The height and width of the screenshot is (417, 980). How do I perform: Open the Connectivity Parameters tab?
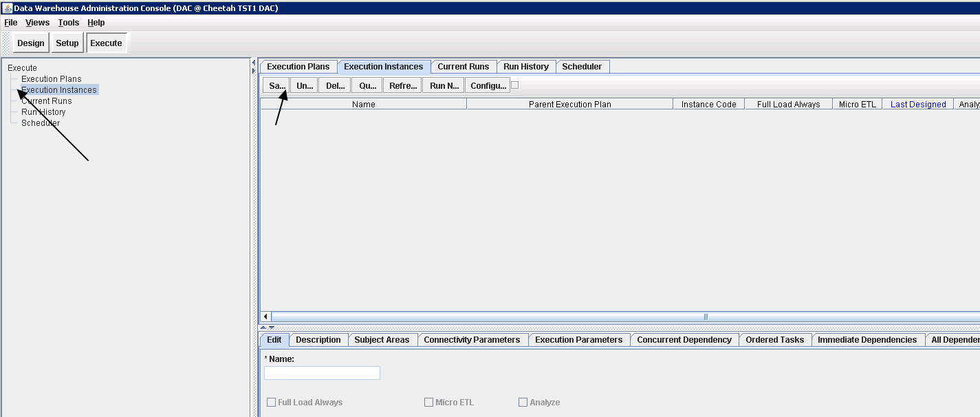[x=472, y=339]
